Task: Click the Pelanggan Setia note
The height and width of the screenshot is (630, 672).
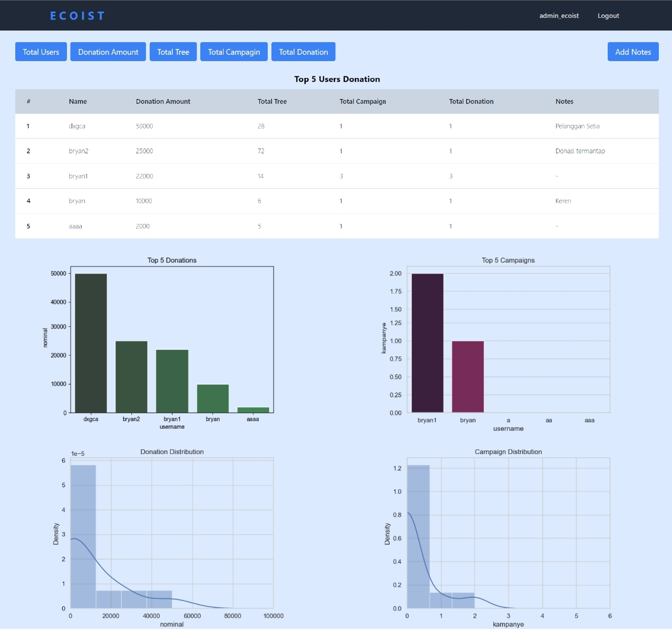Action: pos(577,126)
